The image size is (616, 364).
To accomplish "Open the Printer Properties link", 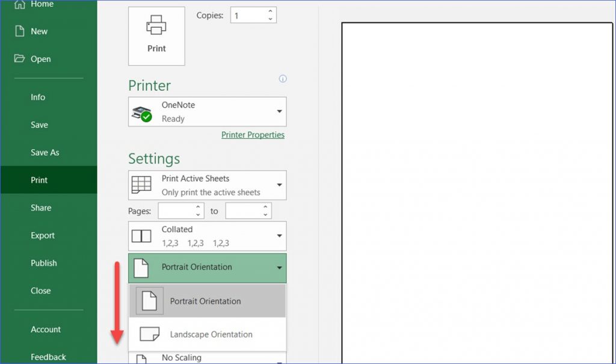I will 253,134.
